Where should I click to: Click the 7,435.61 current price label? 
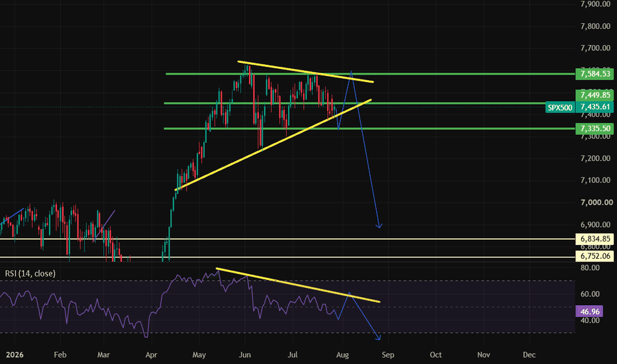point(594,107)
